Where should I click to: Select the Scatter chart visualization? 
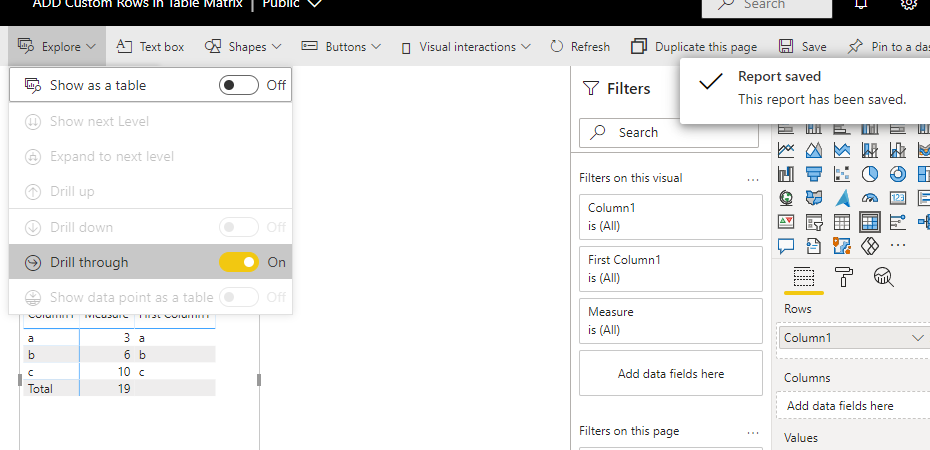click(x=842, y=174)
